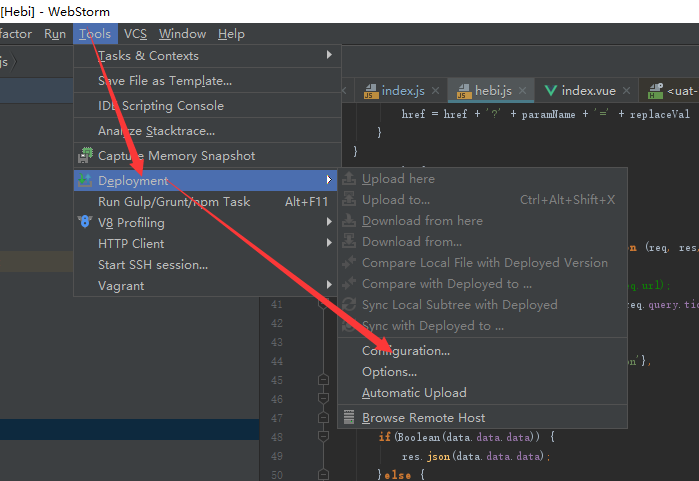Viewport: 699px width, 481px height.
Task: Toggle code fold marker at line 46
Action: (324, 398)
